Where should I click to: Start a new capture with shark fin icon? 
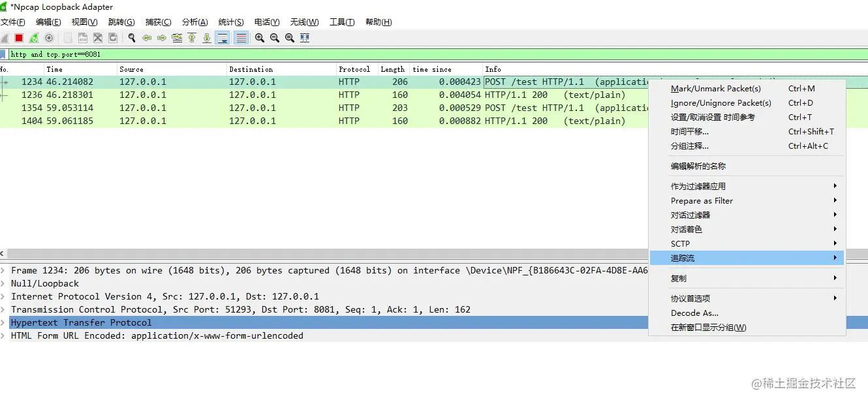(5, 38)
